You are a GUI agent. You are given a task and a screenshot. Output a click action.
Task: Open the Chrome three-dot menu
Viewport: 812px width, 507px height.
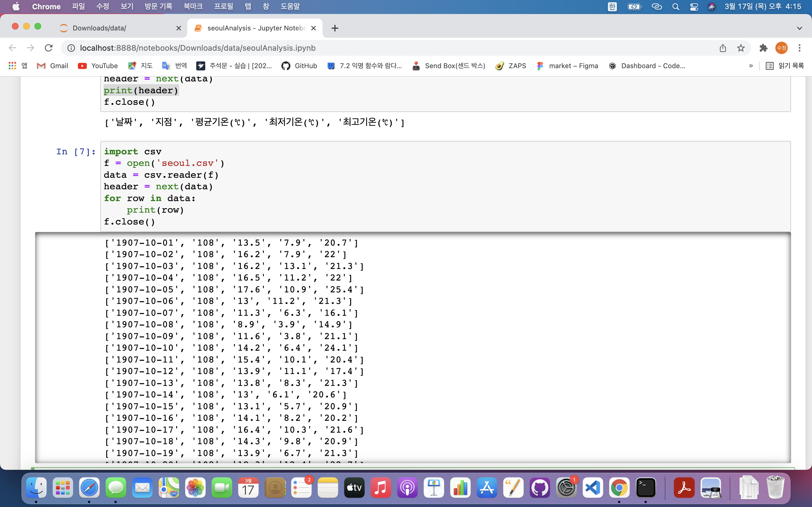(799, 48)
